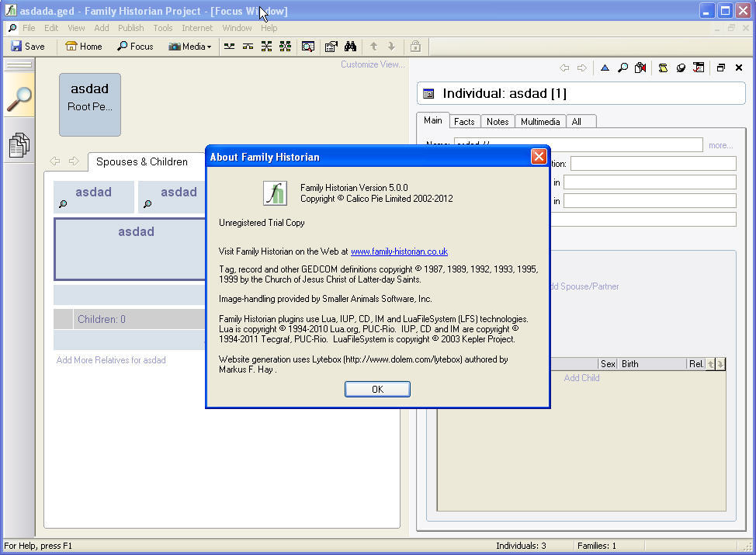Click the Birth column header

[652, 363]
